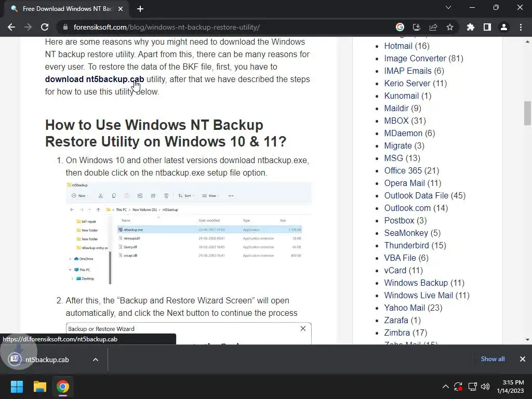532x399 pixels.
Task: Share this page icon
Action: [433, 27]
